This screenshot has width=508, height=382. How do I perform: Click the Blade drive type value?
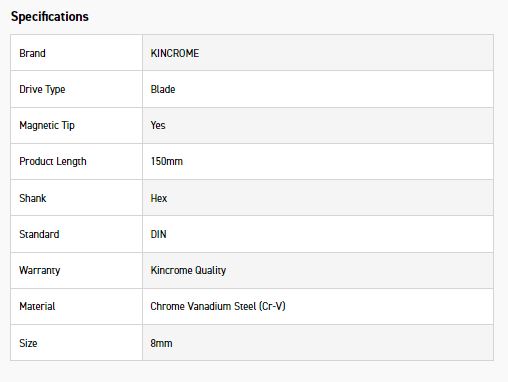point(163,89)
